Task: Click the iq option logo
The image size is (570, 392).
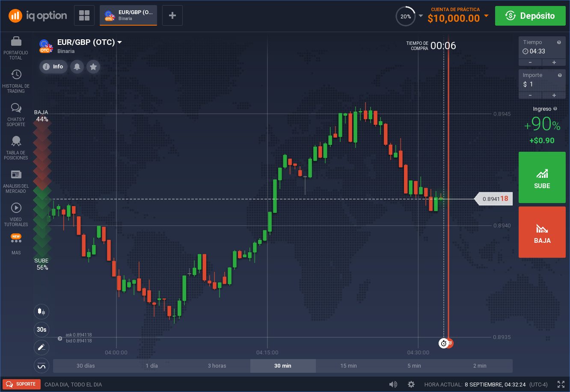Action: [38, 16]
